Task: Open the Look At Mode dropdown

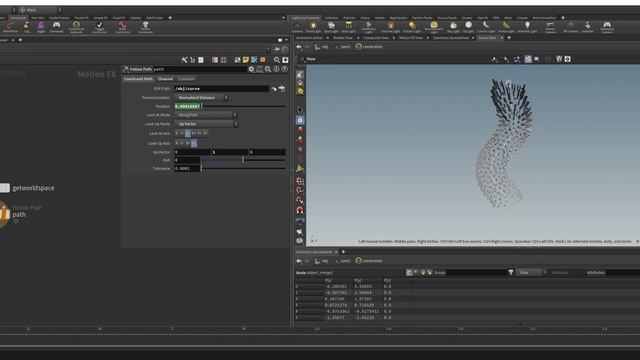Action: [x=206, y=115]
